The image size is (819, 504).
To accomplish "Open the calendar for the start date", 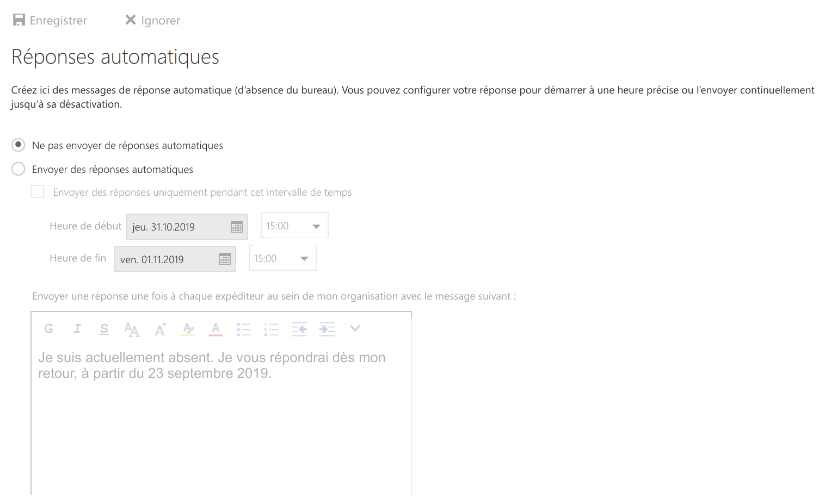I will 237,227.
